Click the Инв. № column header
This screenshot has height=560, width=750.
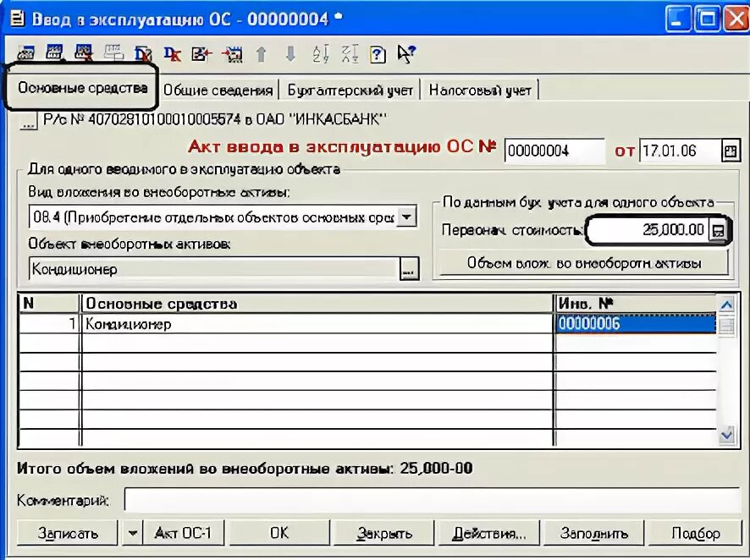[636, 304]
